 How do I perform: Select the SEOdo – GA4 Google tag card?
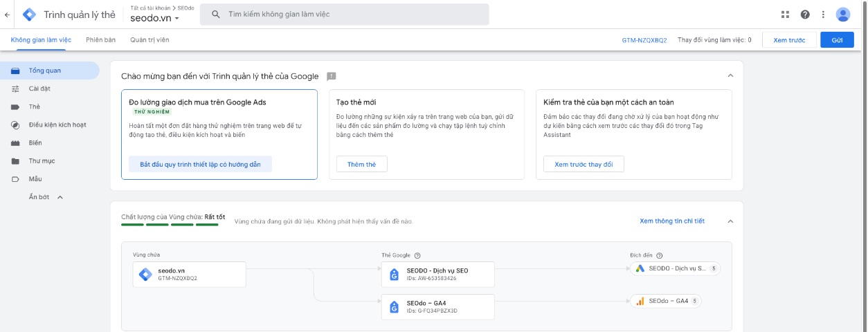(438, 307)
